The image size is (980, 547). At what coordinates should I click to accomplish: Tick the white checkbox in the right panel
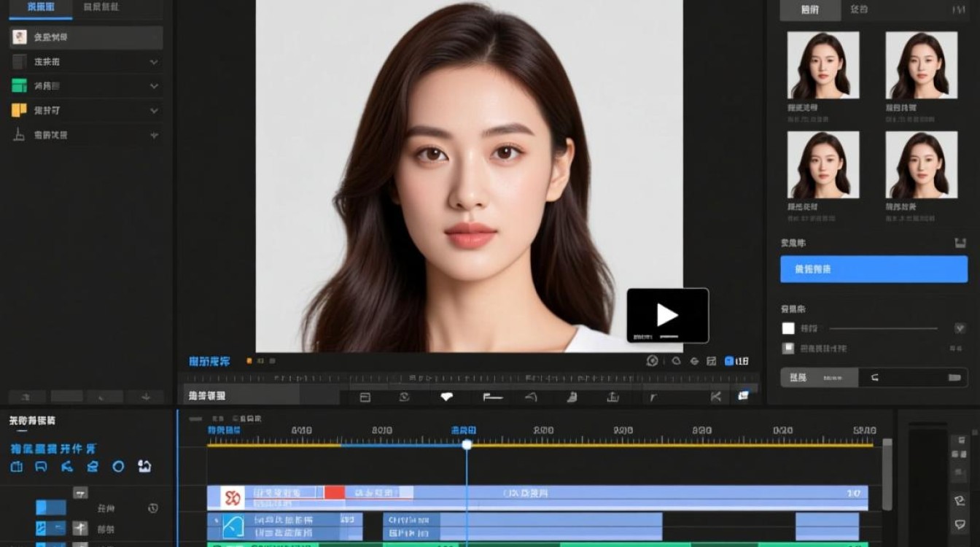click(x=788, y=329)
